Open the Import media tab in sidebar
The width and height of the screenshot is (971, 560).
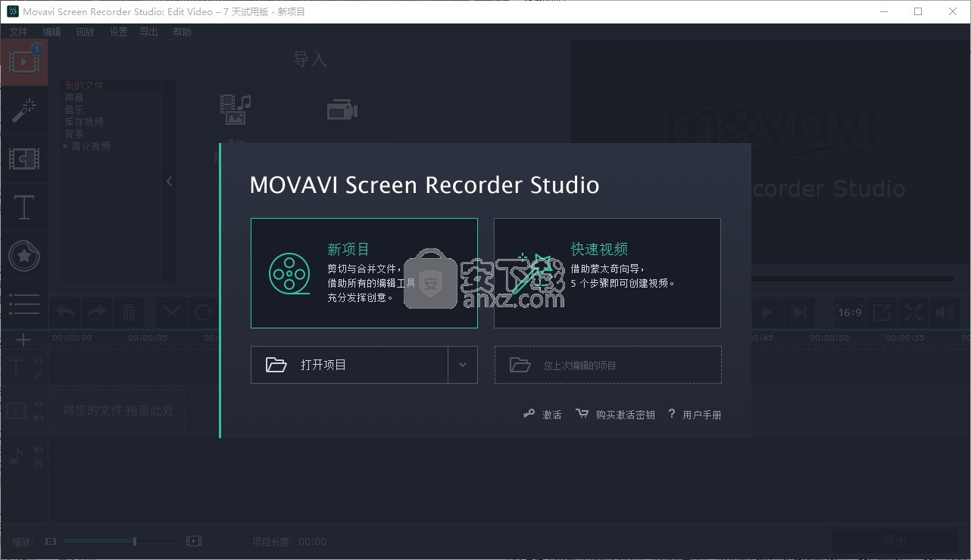[24, 62]
